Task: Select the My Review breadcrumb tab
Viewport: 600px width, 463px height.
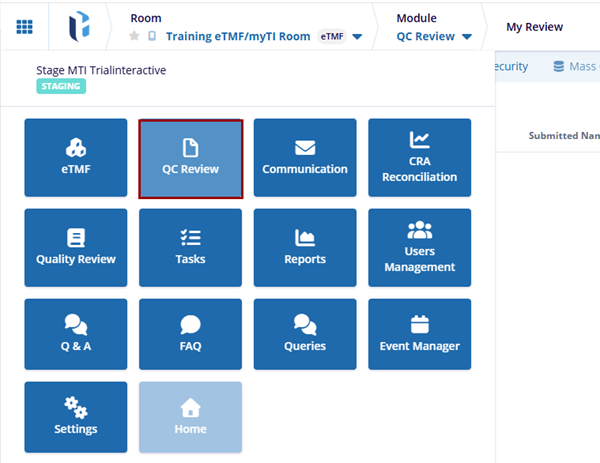Action: pyautogui.click(x=534, y=27)
